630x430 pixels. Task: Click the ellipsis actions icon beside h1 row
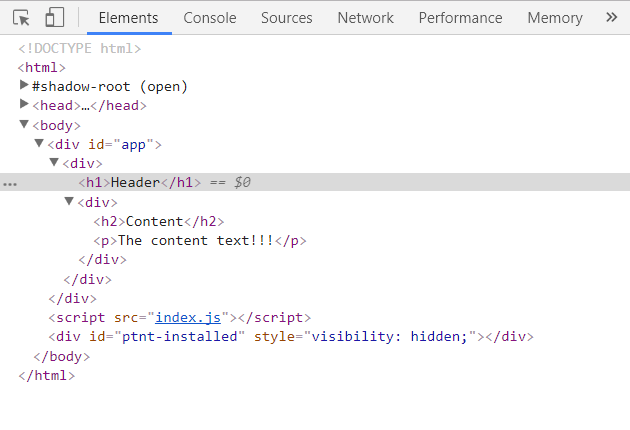pyautogui.click(x=10, y=184)
